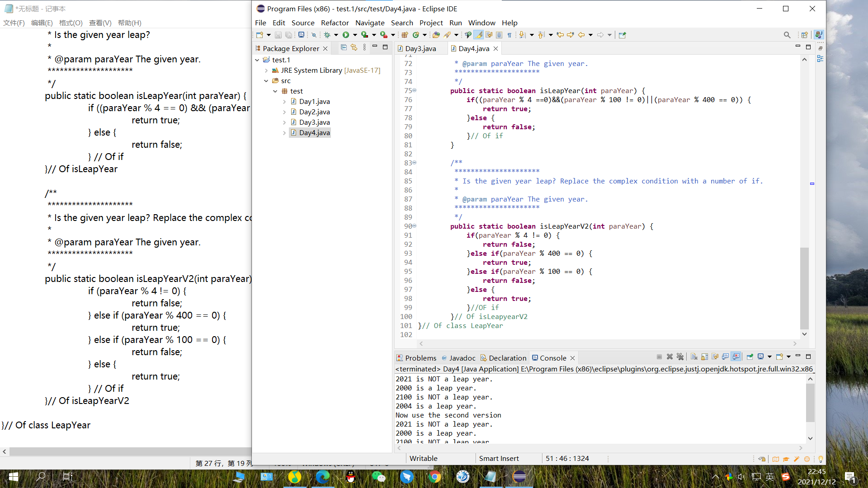Open Chrome from the Windows taskbar
Viewport: 868px width, 488px height.
(x=434, y=477)
